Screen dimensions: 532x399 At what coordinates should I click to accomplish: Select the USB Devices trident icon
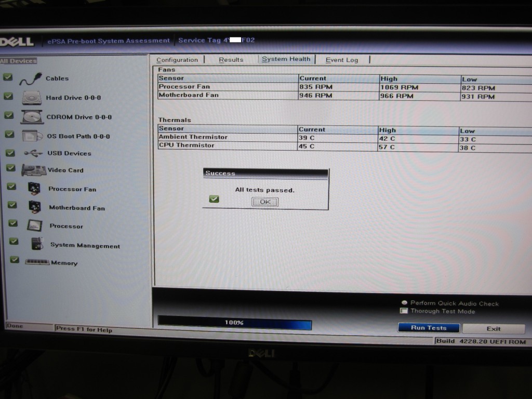pyautogui.click(x=33, y=153)
